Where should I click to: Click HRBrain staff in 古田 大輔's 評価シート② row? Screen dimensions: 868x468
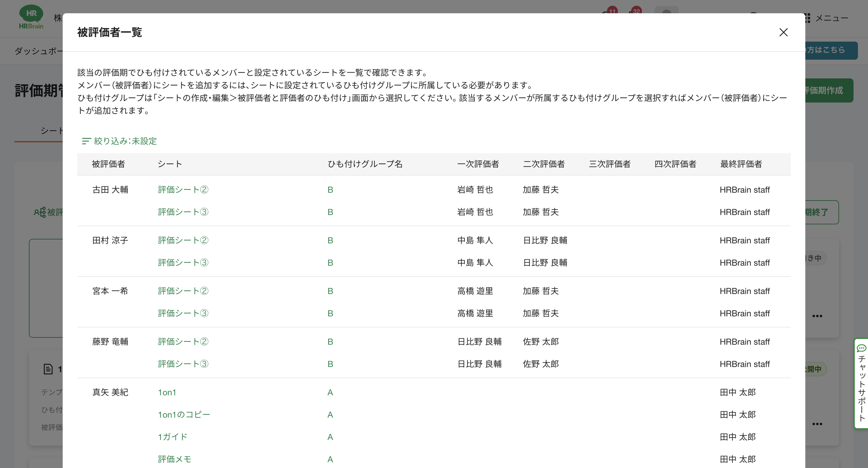pyautogui.click(x=745, y=190)
